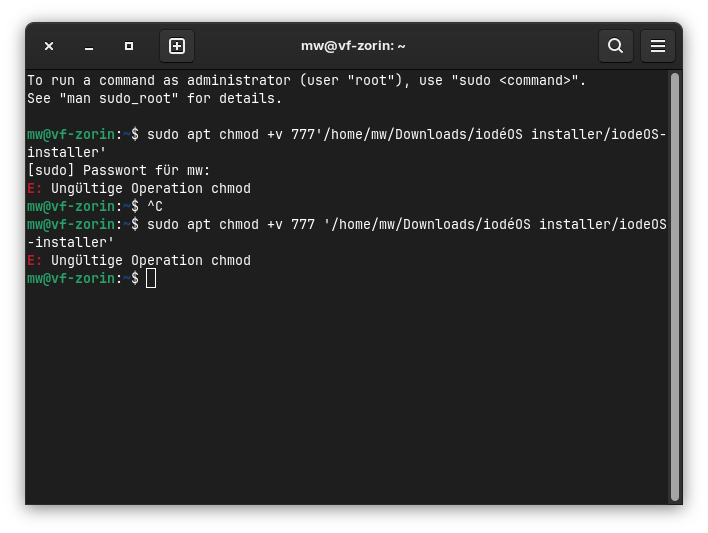This screenshot has width=708, height=533.
Task: Open a new terminal tab
Action: pos(177,46)
